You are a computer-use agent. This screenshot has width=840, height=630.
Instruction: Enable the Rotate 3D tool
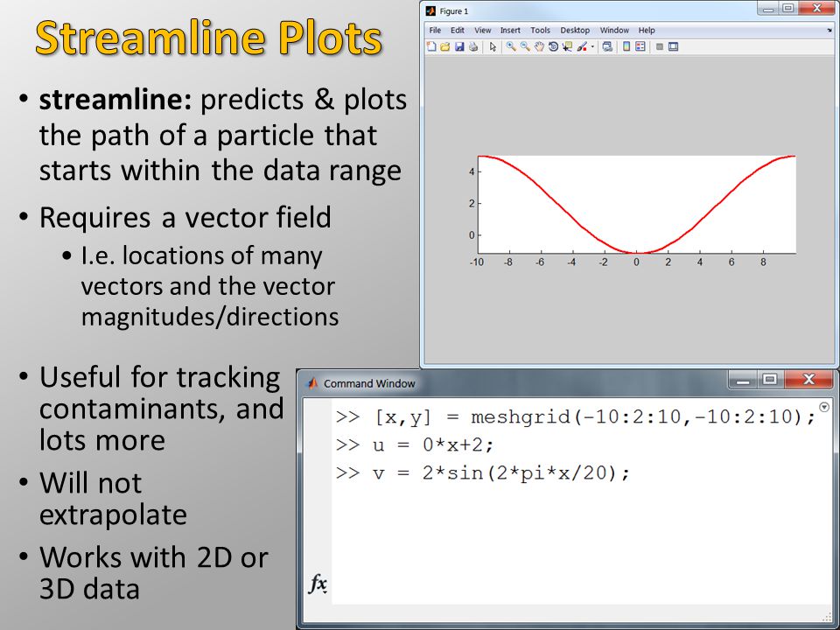[x=553, y=46]
